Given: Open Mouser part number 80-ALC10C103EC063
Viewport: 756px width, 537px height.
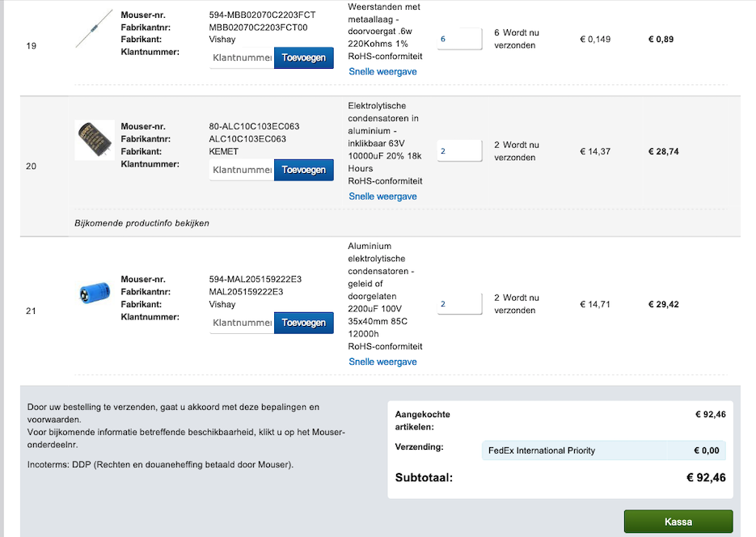Looking at the screenshot, I should click(x=254, y=127).
